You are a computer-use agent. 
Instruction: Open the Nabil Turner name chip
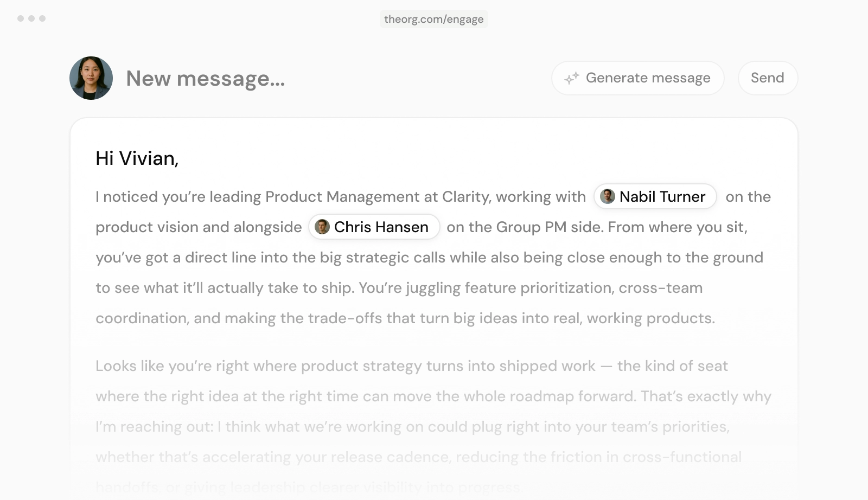[655, 196]
